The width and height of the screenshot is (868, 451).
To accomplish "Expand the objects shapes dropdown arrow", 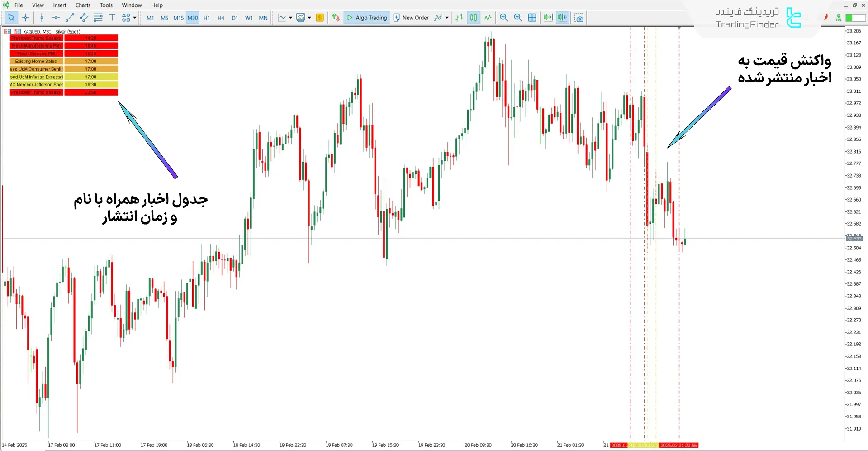I will point(135,18).
